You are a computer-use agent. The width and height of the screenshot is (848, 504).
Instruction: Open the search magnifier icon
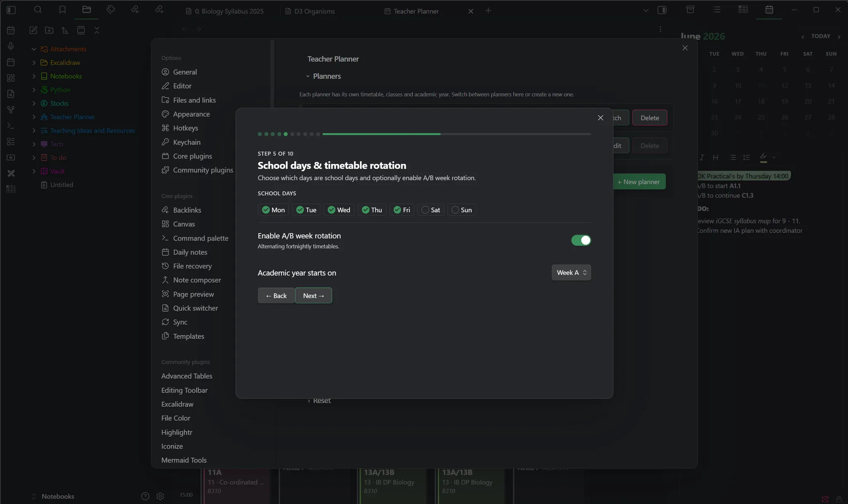38,10
